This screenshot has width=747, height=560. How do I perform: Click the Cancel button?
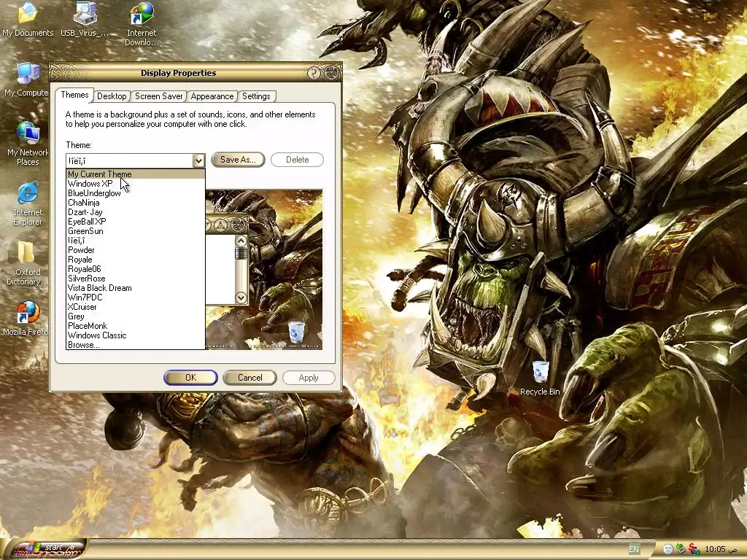pos(249,378)
